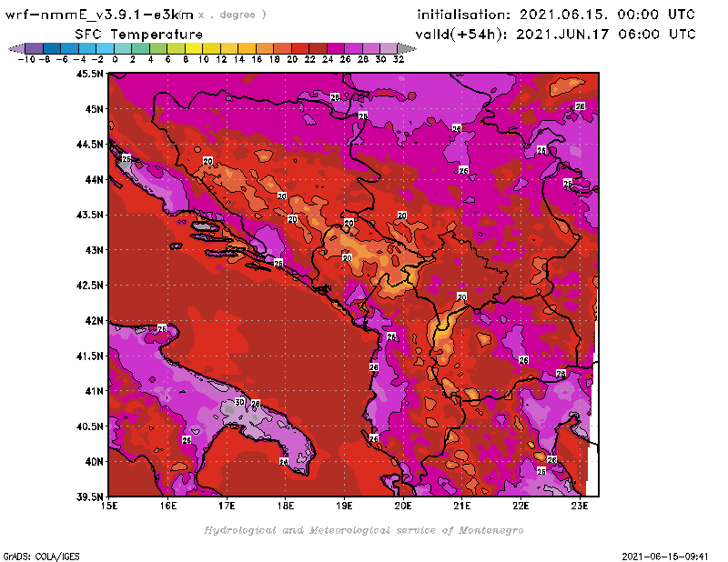The image size is (728, 562).
Task: Pick the legend swatch between 30 and 32
Action: pyautogui.click(x=389, y=48)
